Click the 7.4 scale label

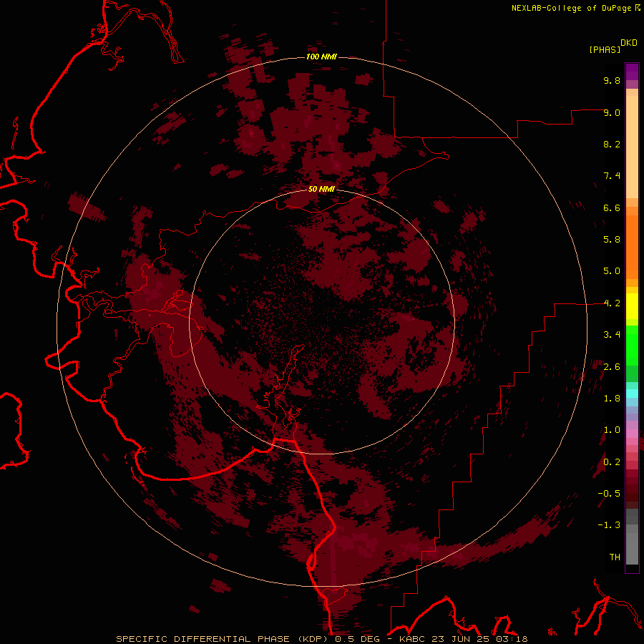[x=612, y=176]
